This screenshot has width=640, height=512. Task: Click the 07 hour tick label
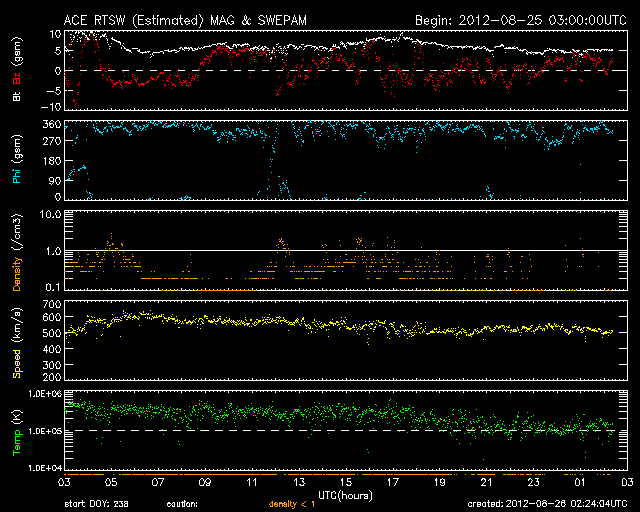click(159, 483)
